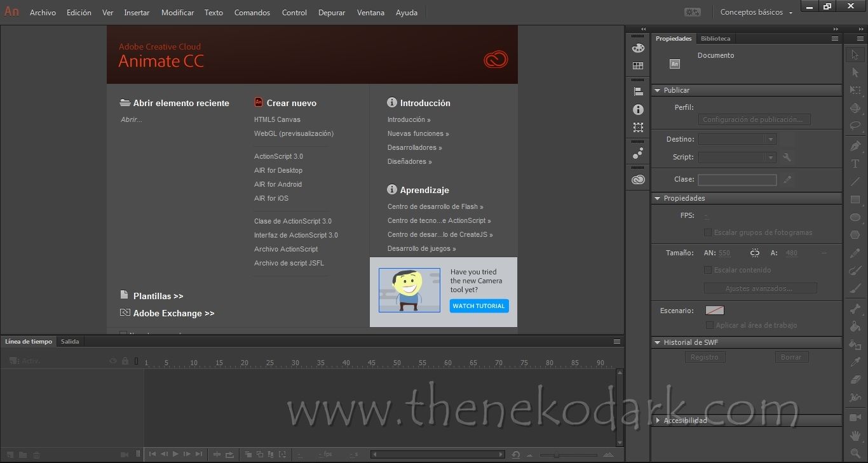Open the Conceptos básicos workspace dropdown
Screen dimensions: 868x463
(x=756, y=12)
